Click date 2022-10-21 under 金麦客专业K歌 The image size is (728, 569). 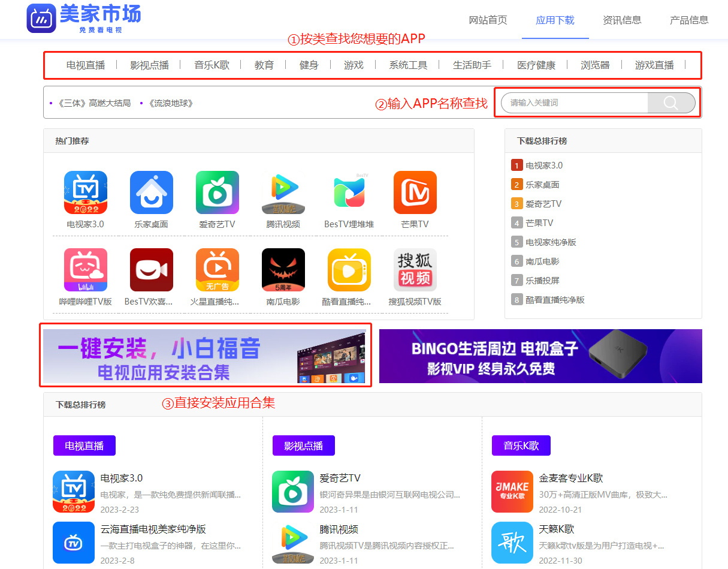560,510
